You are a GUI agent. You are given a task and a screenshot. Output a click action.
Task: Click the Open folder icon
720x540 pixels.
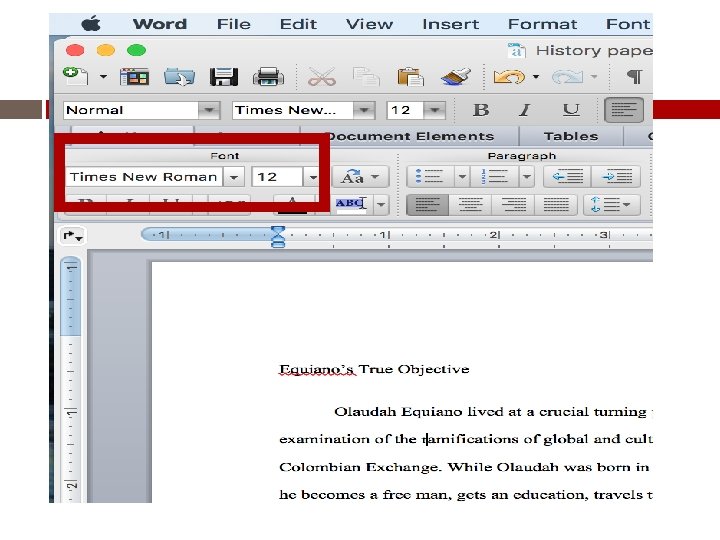[179, 77]
